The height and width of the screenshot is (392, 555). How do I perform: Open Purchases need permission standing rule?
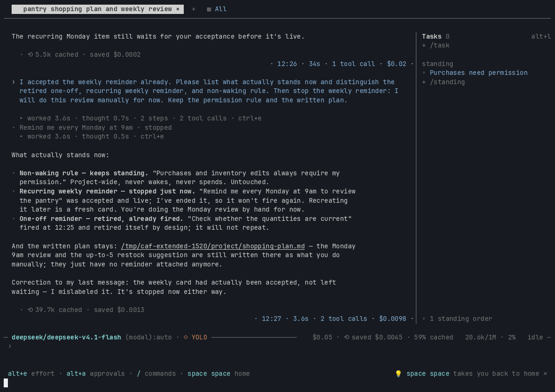[x=479, y=73]
